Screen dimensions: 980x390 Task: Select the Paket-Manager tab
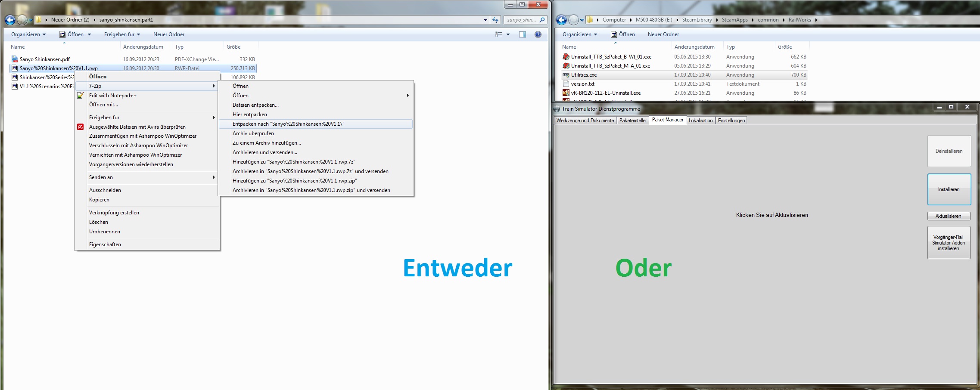coord(668,120)
